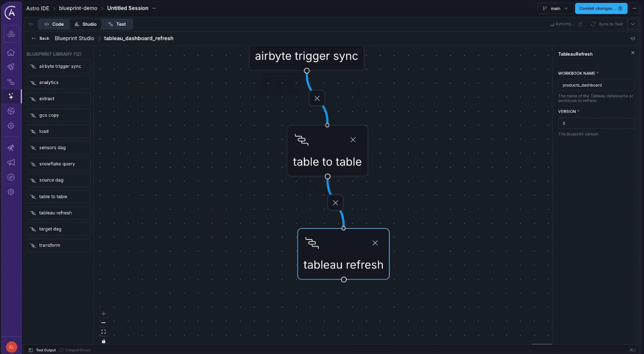
Task: Click blueprint icon on tableau refresh node
Action: (312, 243)
